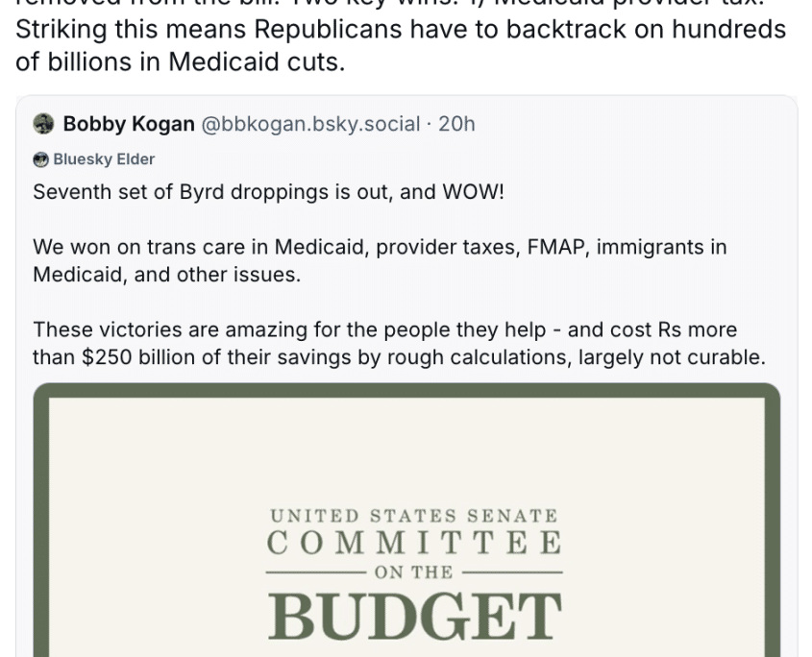The width and height of the screenshot is (812, 657).
Task: Click the 'These victories are amazing' paragraph
Action: point(399,343)
